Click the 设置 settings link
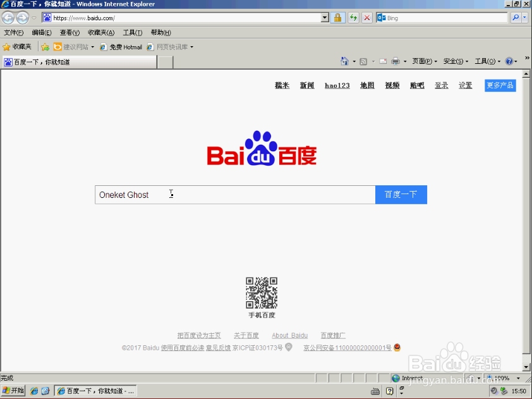 [466, 85]
